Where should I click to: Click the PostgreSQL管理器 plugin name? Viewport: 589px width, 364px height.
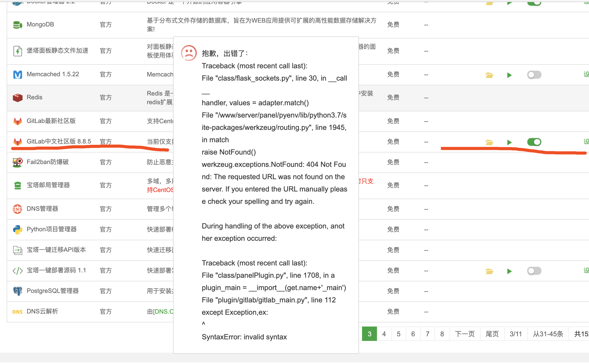pos(53,291)
